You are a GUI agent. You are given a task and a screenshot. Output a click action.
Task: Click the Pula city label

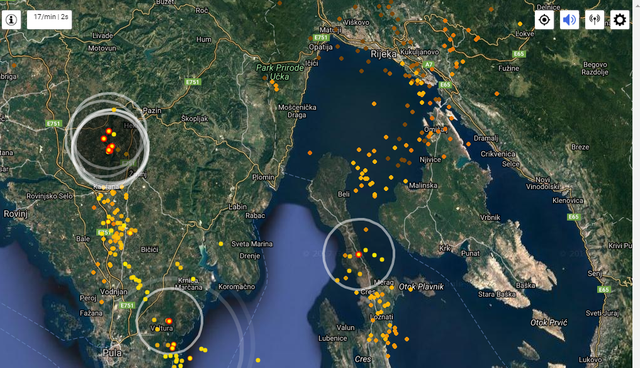coord(112,352)
